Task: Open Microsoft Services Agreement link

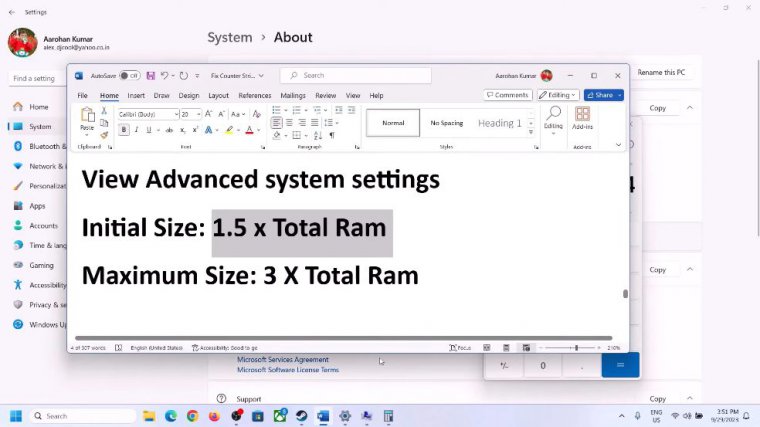Action: (x=282, y=360)
